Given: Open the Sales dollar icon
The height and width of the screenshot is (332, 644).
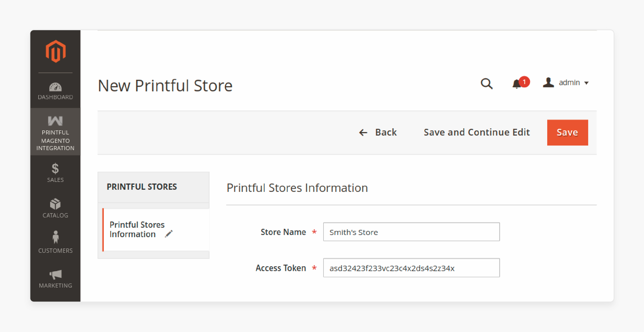Looking at the screenshot, I should click(x=55, y=169).
